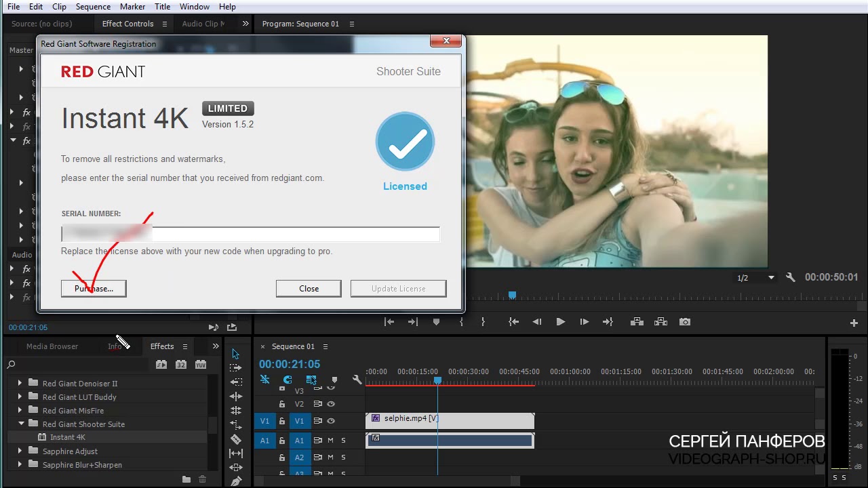Switch to Effect Controls tab
Image resolution: width=868 pixels, height=488 pixels.
click(127, 24)
